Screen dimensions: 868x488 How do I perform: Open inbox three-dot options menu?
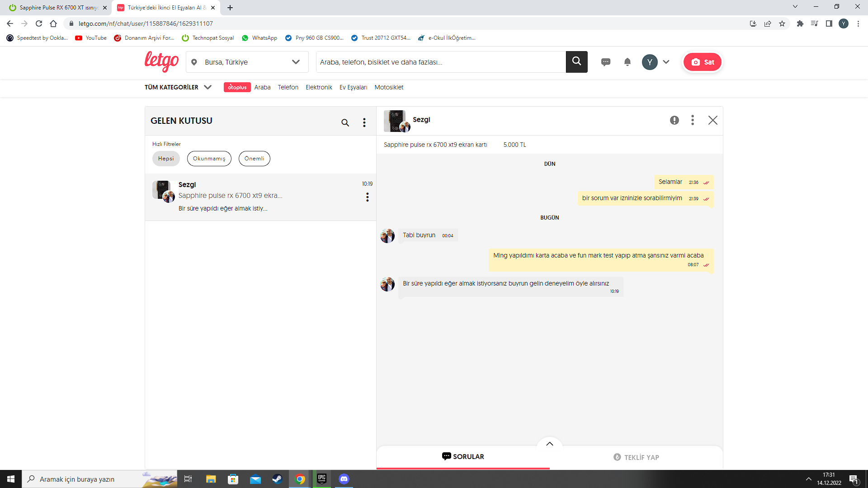tap(364, 122)
